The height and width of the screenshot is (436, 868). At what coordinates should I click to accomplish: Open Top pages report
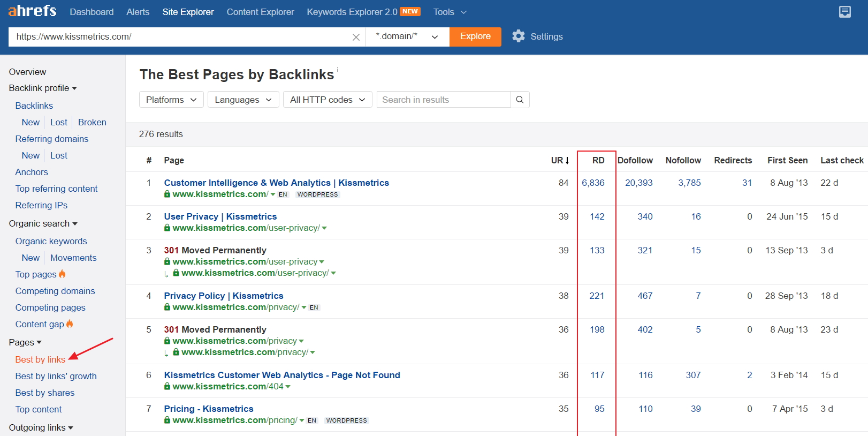[36, 274]
